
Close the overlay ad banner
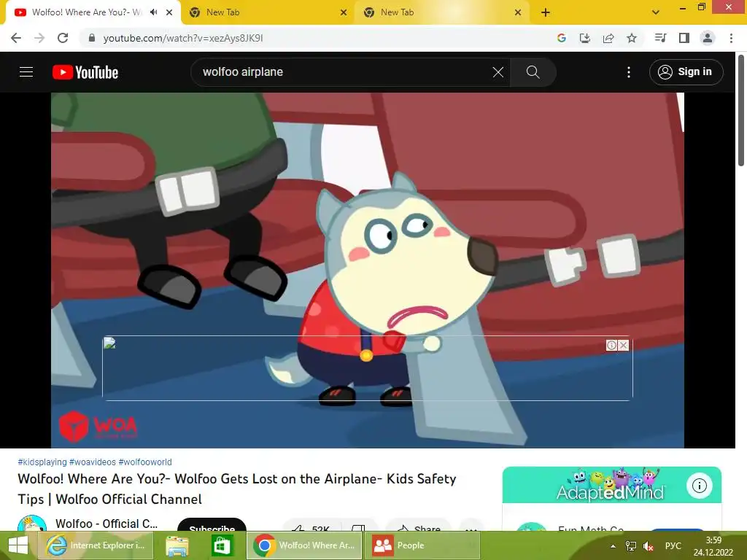[x=623, y=345]
